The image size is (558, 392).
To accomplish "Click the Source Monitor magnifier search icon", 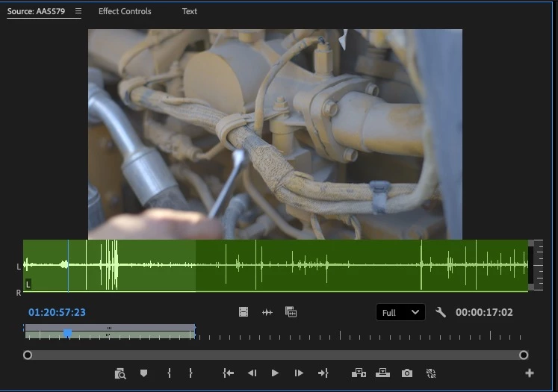I will (120, 373).
